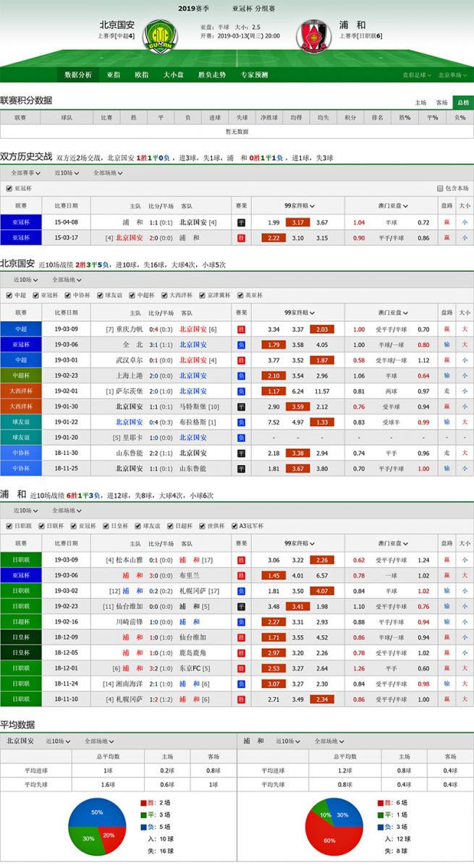
Task: Click the 1:1 (0:1) score of 15-04-08
Action: [x=161, y=222]
